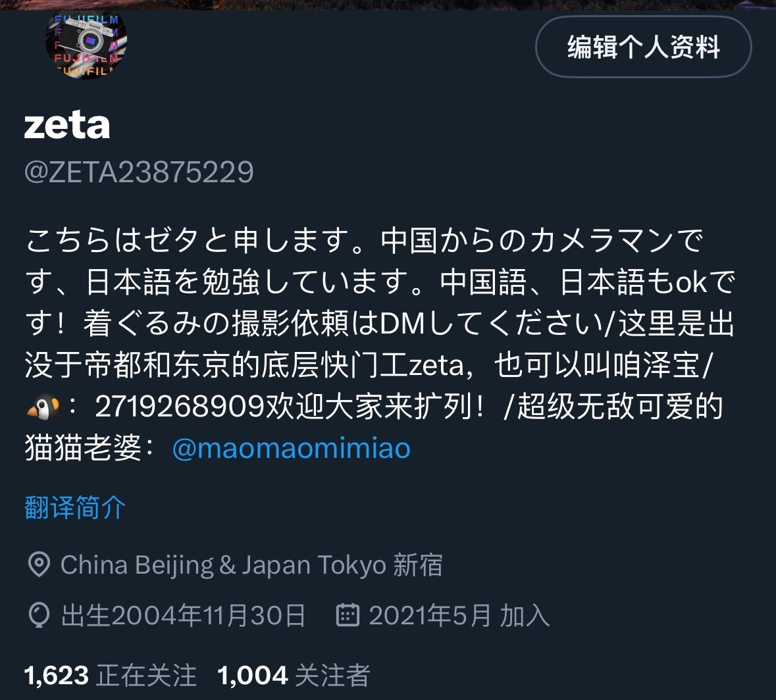Tap the location pin icon
The width and height of the screenshot is (776, 700).
[x=39, y=564]
